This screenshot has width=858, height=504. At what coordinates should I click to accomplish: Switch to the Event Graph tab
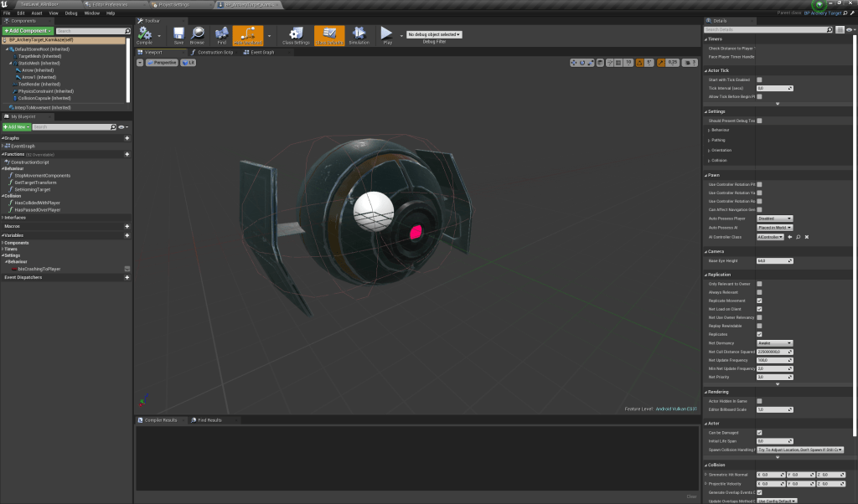[x=262, y=52]
